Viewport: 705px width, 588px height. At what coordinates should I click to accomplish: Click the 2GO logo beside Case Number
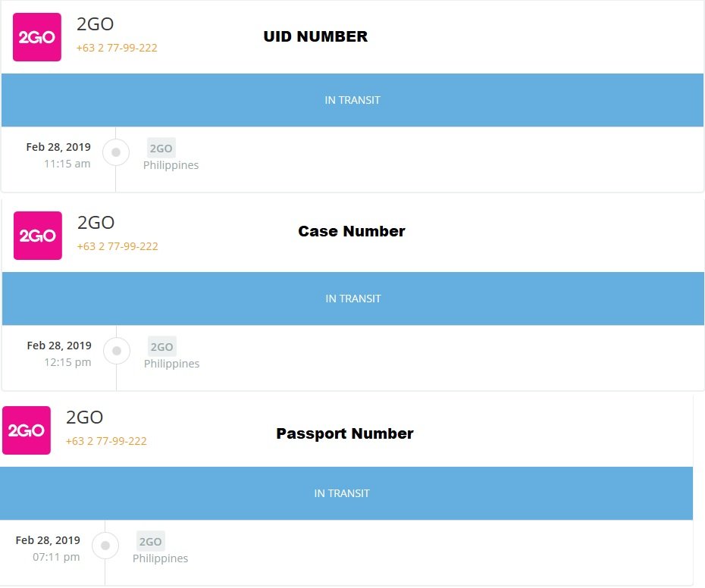pyautogui.click(x=38, y=236)
